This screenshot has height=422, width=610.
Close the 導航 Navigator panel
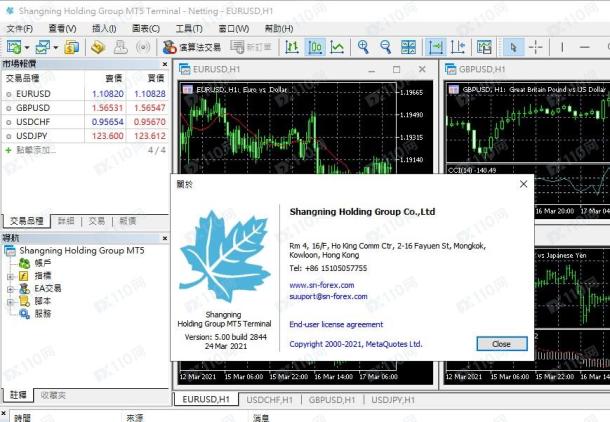(x=165, y=238)
